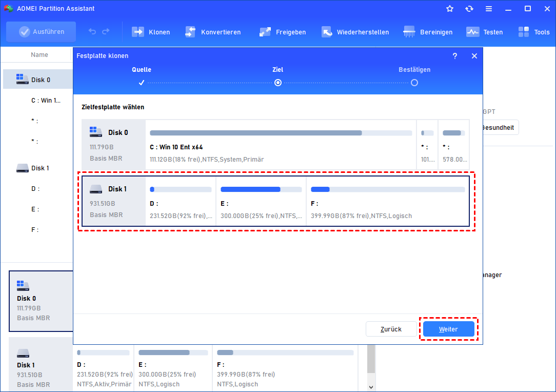
Task: Click the Quelle step checkmark
Action: pyautogui.click(x=142, y=83)
